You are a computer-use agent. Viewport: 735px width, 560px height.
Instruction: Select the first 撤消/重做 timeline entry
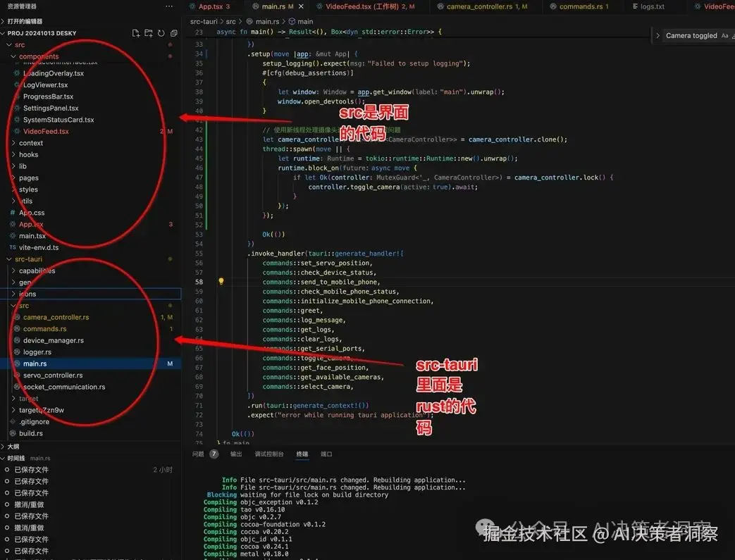point(29,504)
